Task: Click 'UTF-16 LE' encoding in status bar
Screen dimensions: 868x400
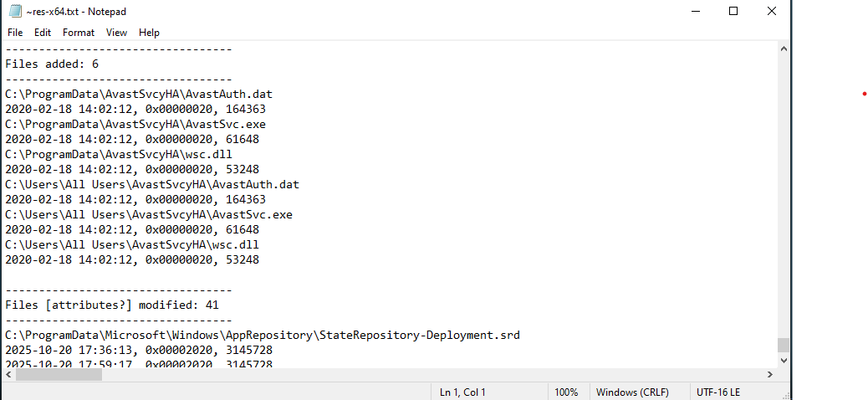Action: coord(718,392)
